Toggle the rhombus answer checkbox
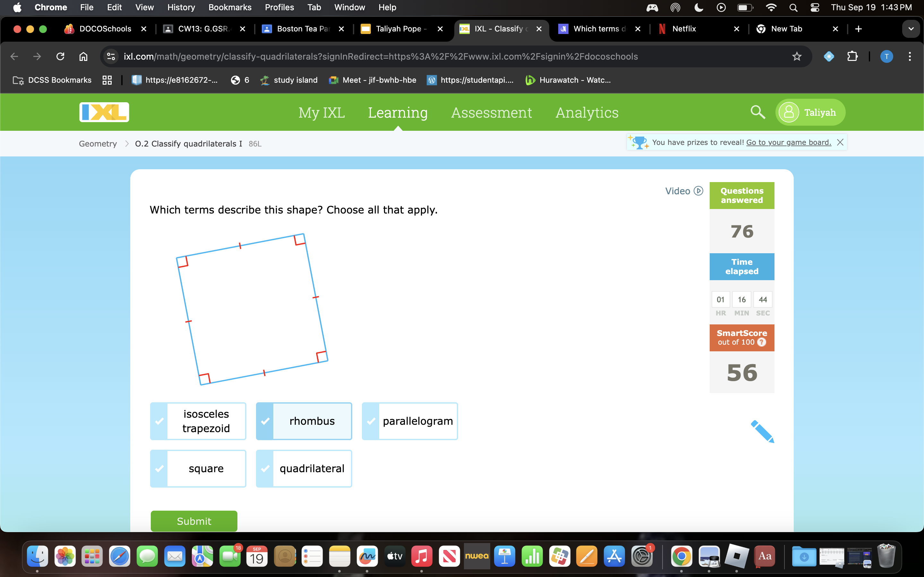Screen dimensions: 924x577 [265, 421]
